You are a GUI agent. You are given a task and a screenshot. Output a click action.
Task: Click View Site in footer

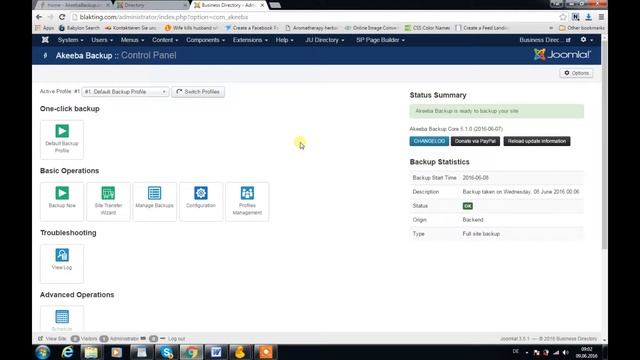click(x=52, y=339)
